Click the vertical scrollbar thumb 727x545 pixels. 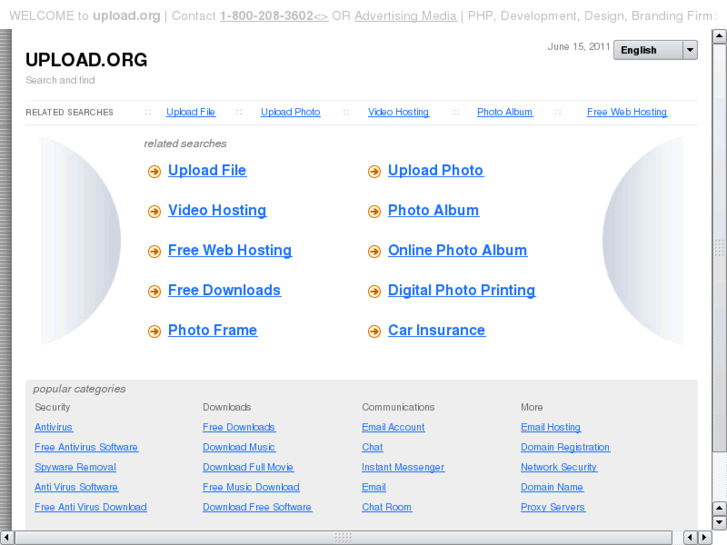(719, 247)
